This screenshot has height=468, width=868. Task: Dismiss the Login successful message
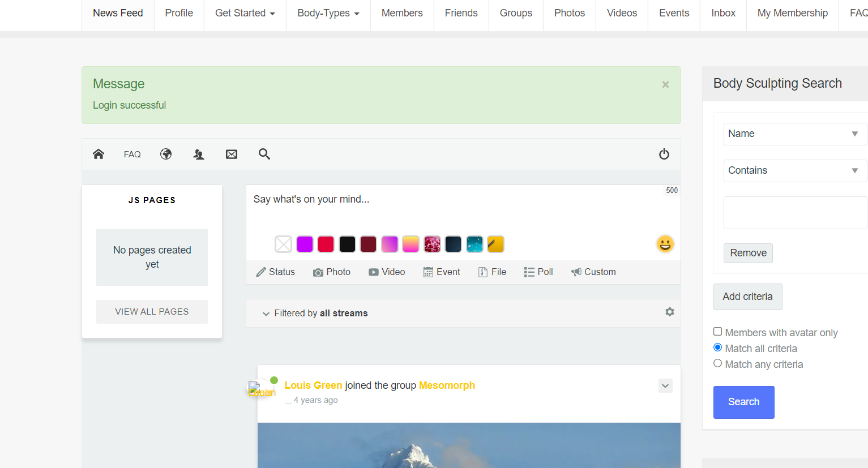pyautogui.click(x=666, y=84)
